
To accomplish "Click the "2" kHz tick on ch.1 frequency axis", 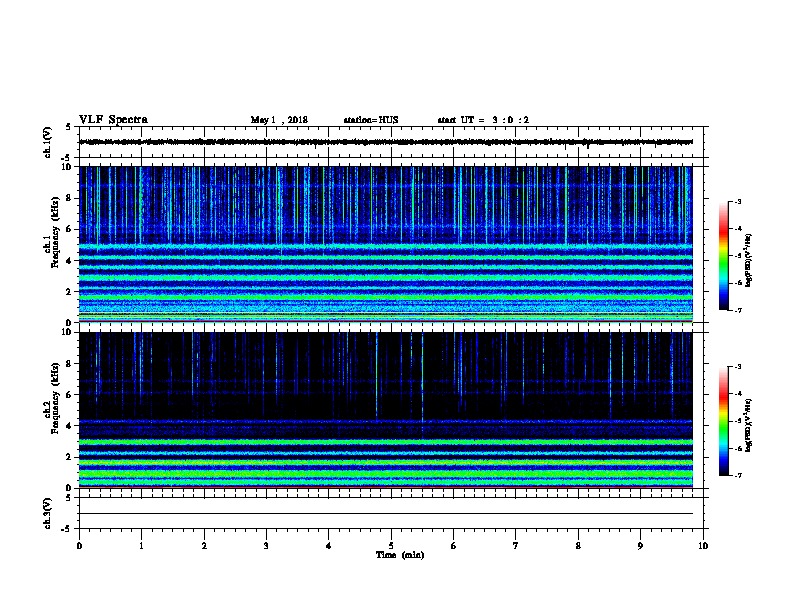I will tap(68, 291).
